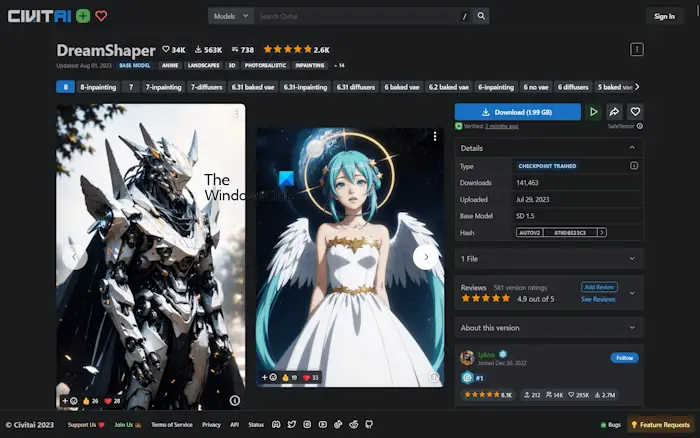This screenshot has width=700, height=438.
Task: Click the Search Civitai input field
Action: pos(362,16)
